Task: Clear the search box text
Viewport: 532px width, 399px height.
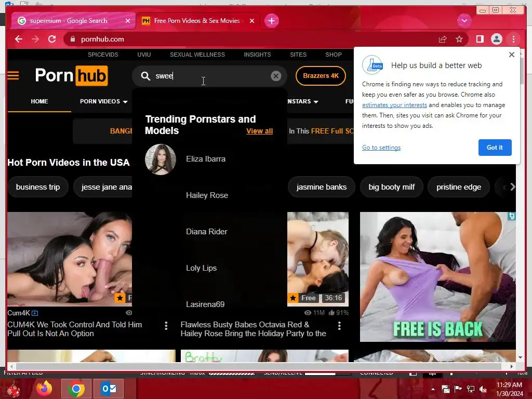Action: (x=276, y=76)
